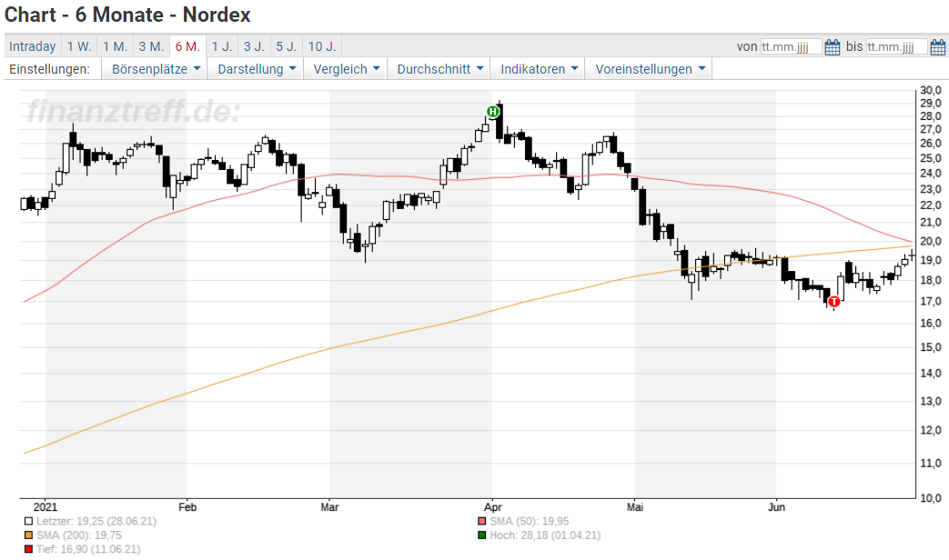Click the 15,0 price axis label

[931, 348]
